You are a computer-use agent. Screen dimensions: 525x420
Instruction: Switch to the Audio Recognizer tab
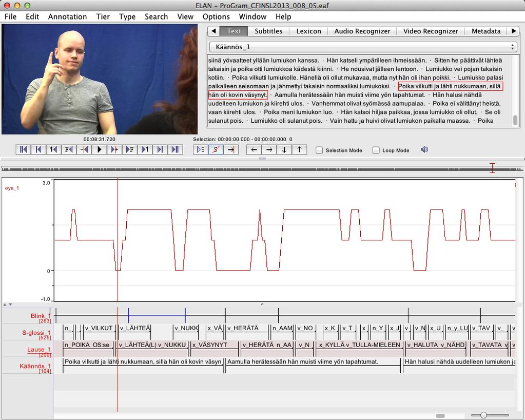pyautogui.click(x=362, y=31)
